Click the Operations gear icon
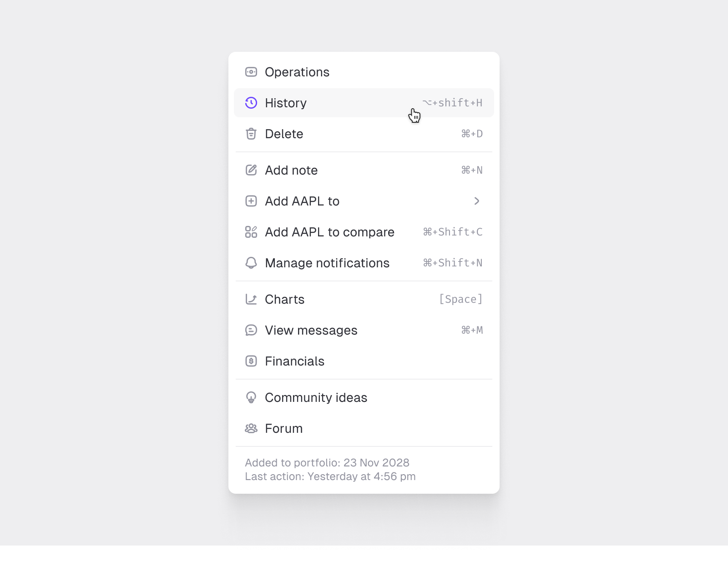The height and width of the screenshot is (561, 728). click(x=251, y=72)
